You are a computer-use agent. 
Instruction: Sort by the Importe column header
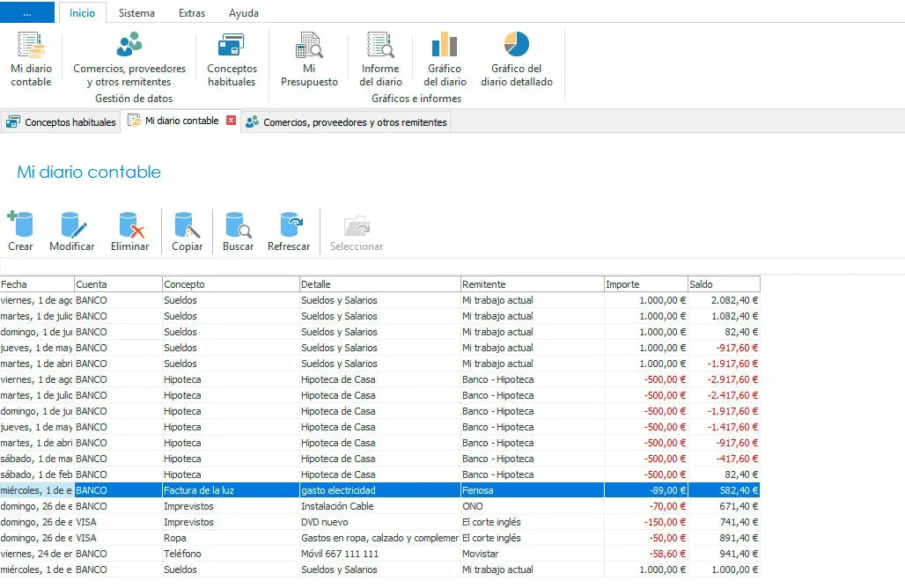pyautogui.click(x=645, y=284)
